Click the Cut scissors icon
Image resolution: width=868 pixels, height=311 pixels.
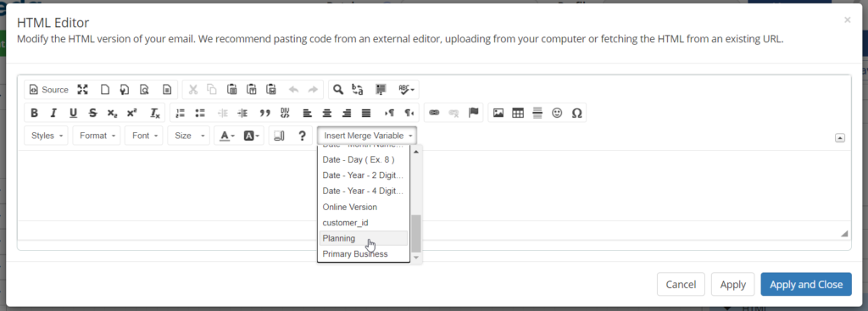192,90
